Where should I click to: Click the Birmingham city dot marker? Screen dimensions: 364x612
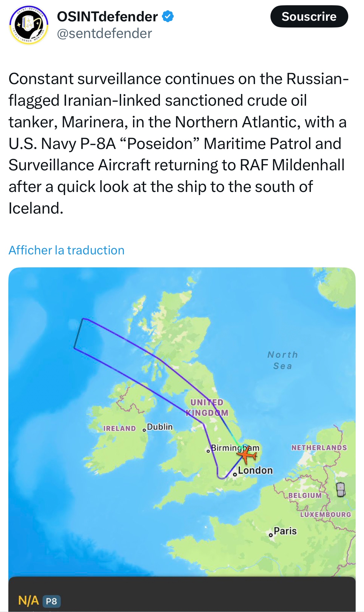coord(208,451)
